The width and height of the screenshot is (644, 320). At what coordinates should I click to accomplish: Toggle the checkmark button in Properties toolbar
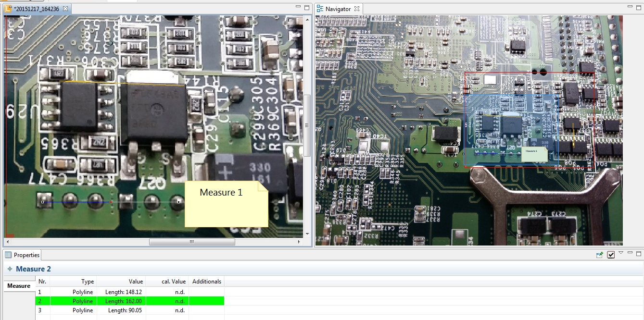[611, 255]
